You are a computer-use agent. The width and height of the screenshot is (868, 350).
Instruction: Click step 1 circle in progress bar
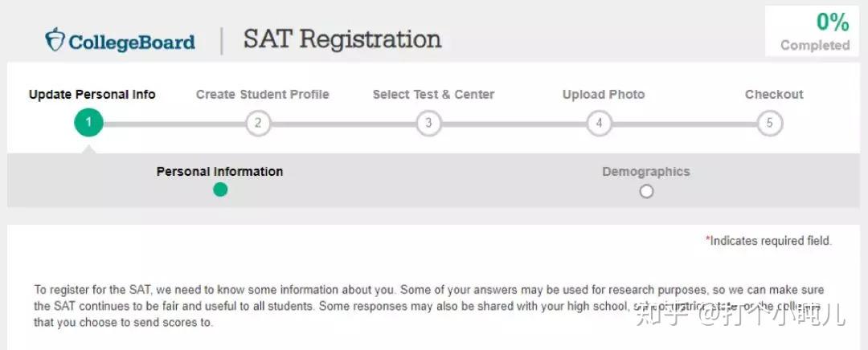point(88,123)
